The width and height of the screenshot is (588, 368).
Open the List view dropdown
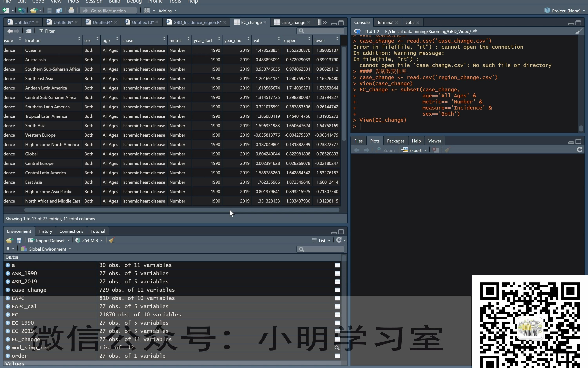pos(321,240)
